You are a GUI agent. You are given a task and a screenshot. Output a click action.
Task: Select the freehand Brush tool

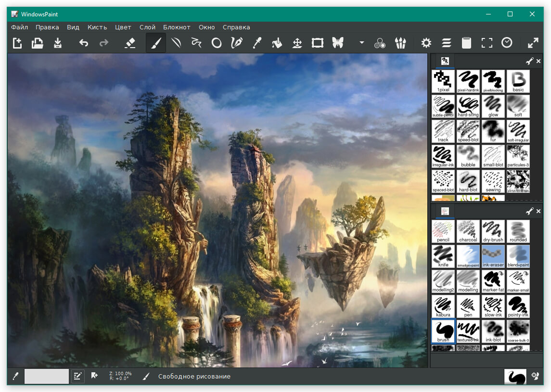156,43
